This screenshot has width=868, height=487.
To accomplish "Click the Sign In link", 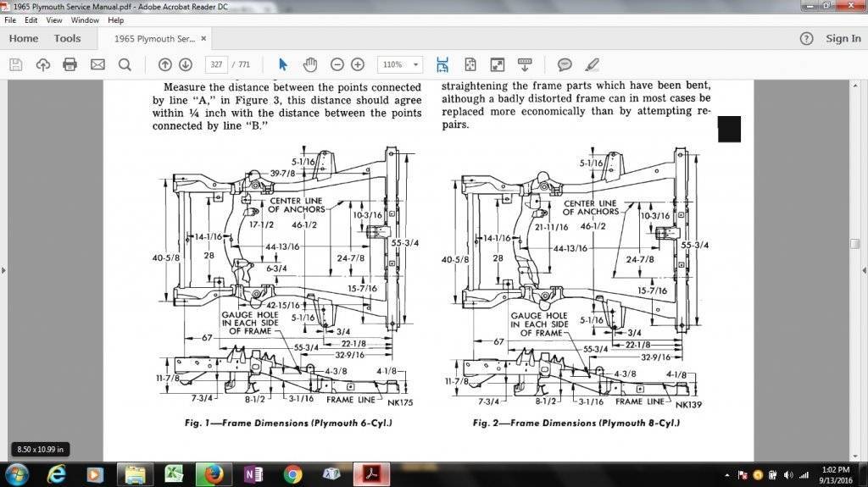I will (843, 38).
